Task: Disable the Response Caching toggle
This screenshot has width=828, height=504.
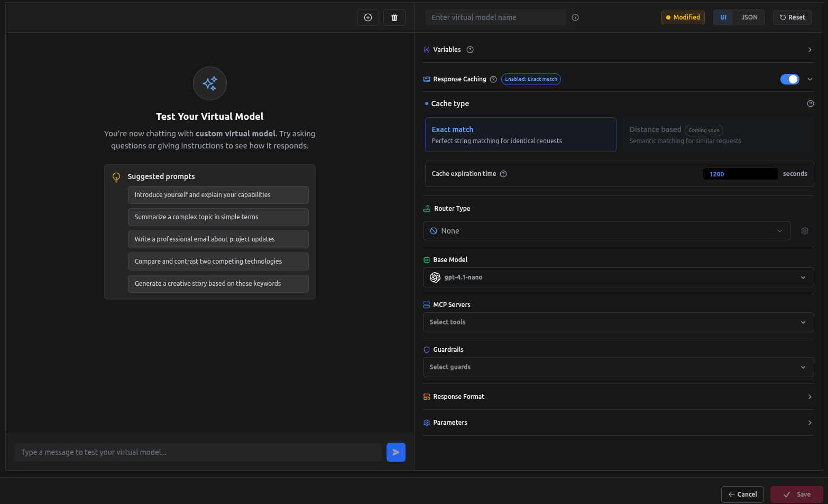Action: click(789, 79)
